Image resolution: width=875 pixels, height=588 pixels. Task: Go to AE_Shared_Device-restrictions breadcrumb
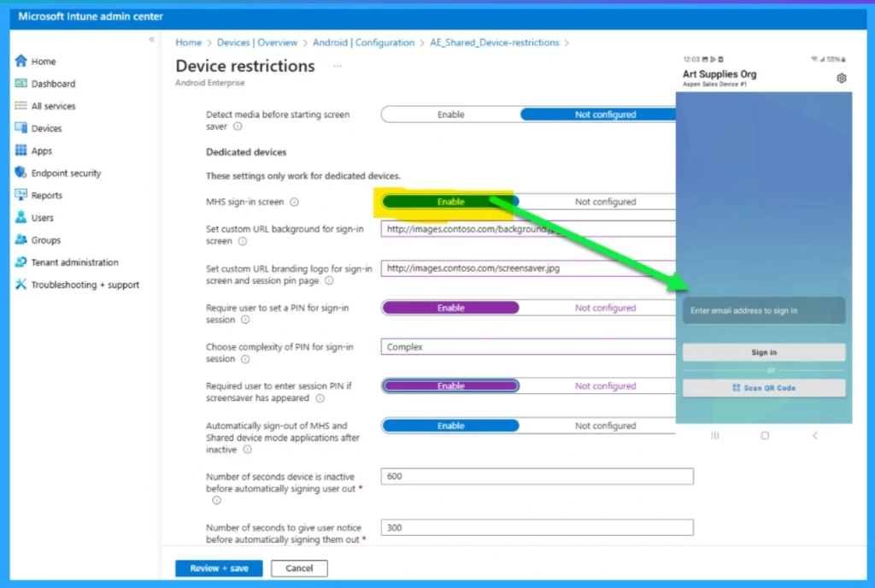(x=495, y=43)
